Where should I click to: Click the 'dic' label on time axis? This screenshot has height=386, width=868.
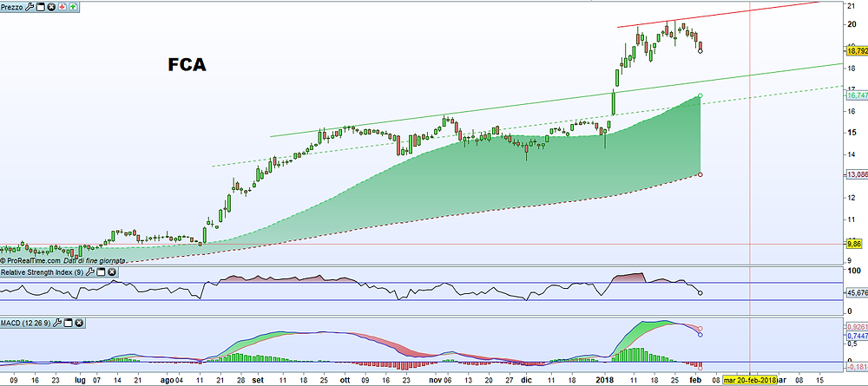(525, 381)
